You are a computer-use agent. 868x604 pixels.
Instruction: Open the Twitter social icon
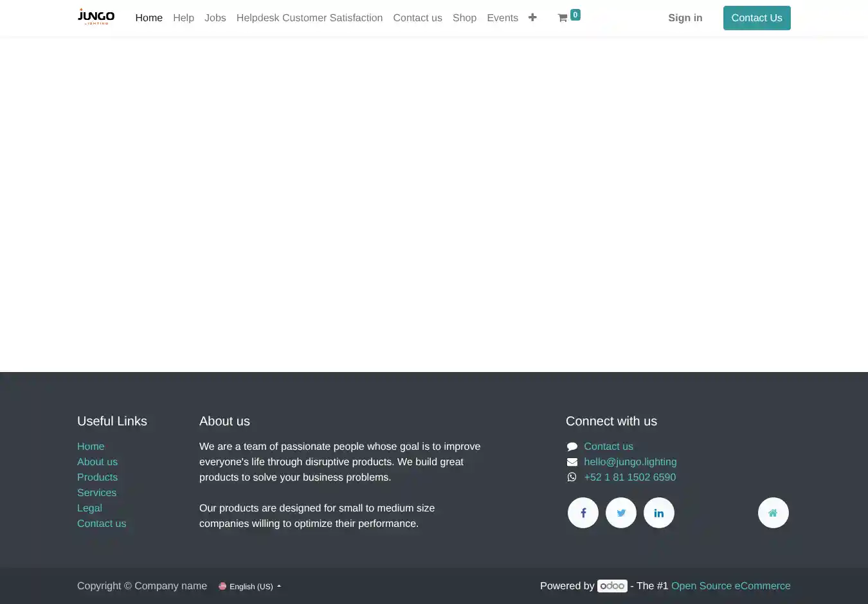click(621, 513)
